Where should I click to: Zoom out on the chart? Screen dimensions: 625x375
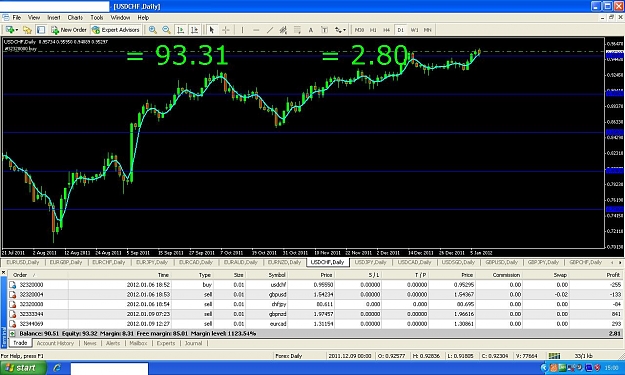coord(167,30)
